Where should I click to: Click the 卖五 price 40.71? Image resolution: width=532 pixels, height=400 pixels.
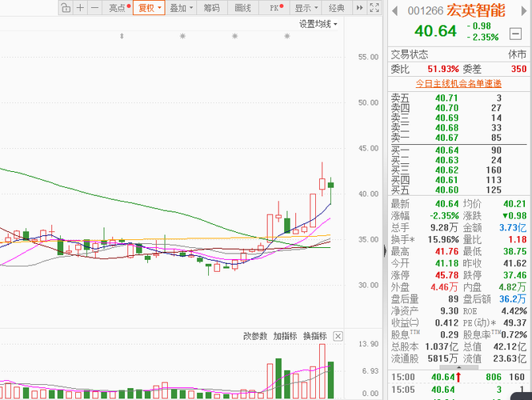(446, 98)
